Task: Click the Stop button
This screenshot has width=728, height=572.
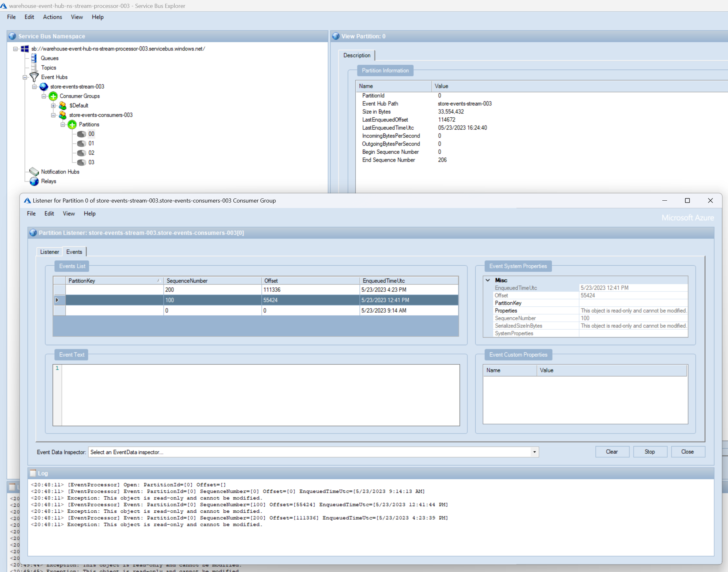Action: [649, 452]
